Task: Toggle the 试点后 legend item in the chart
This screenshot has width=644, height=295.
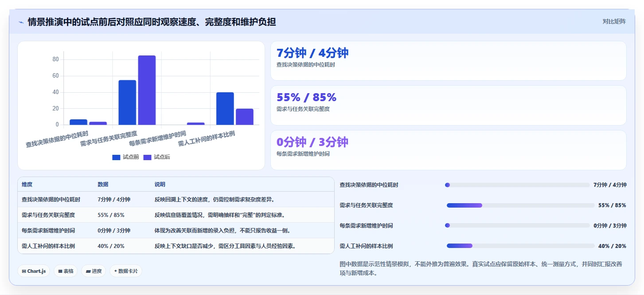Action: coord(156,157)
